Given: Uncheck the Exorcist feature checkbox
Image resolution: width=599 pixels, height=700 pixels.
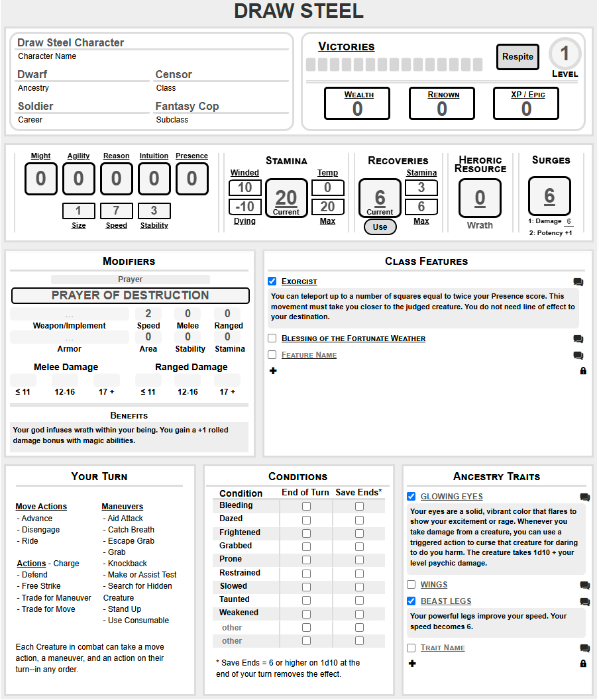Looking at the screenshot, I should [x=272, y=281].
